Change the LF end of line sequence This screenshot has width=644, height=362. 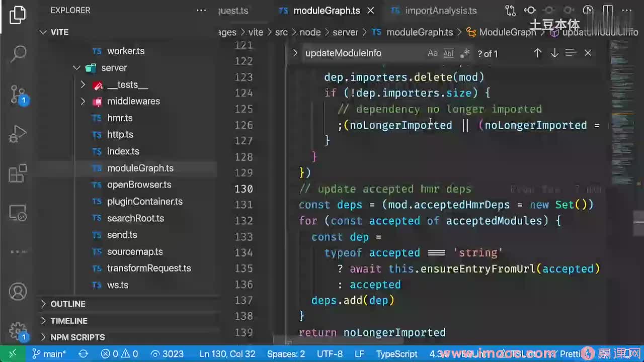pyautogui.click(x=359, y=354)
